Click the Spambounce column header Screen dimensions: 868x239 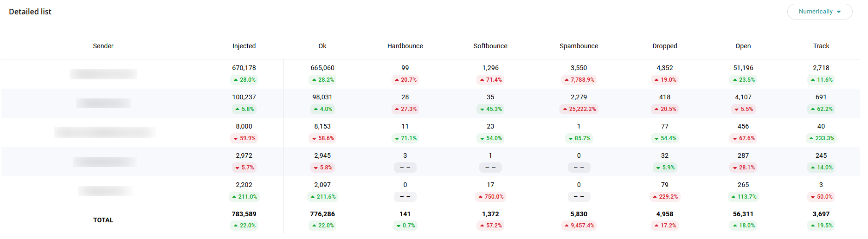click(x=579, y=46)
